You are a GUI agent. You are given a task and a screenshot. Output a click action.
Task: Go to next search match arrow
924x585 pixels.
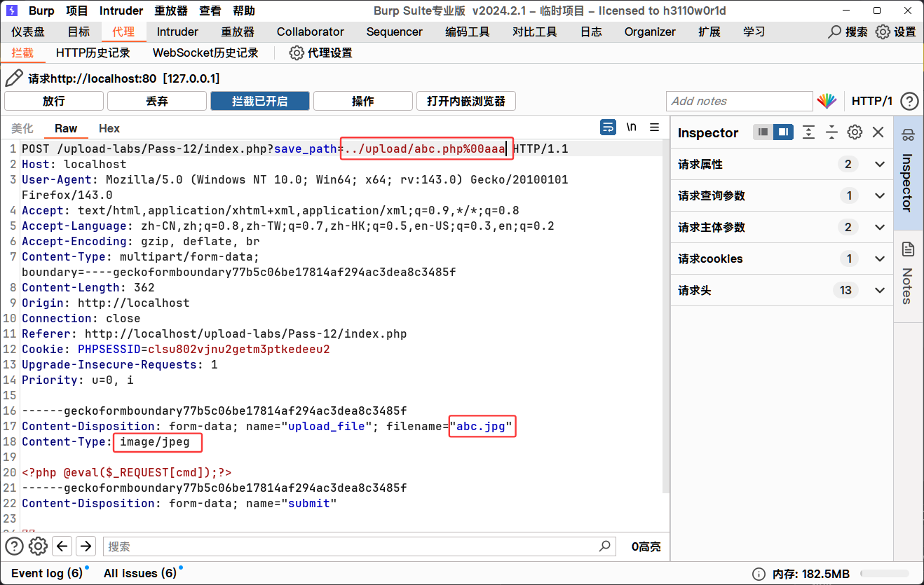click(86, 546)
